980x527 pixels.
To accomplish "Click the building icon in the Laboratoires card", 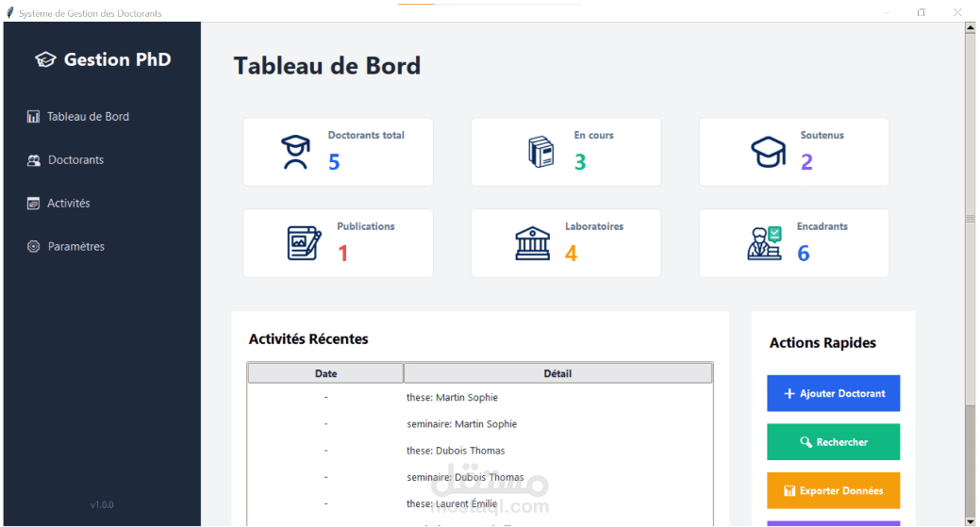I will coord(533,243).
